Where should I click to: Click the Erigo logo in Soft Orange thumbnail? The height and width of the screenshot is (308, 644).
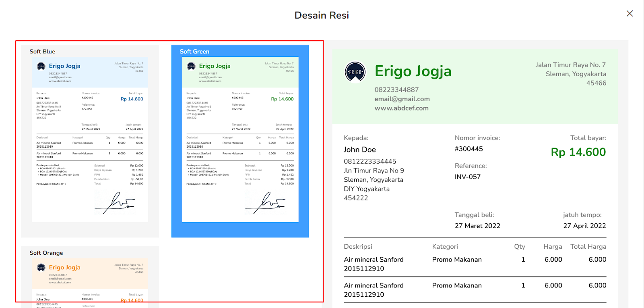click(x=41, y=268)
